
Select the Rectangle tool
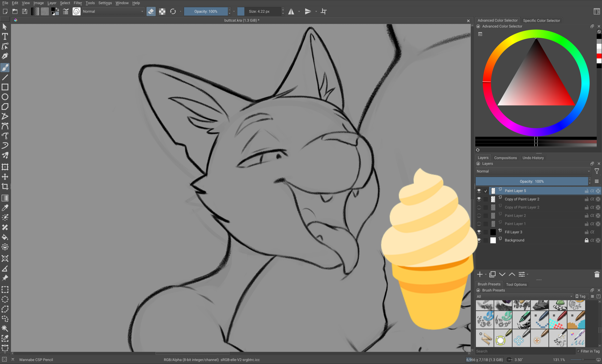5,87
